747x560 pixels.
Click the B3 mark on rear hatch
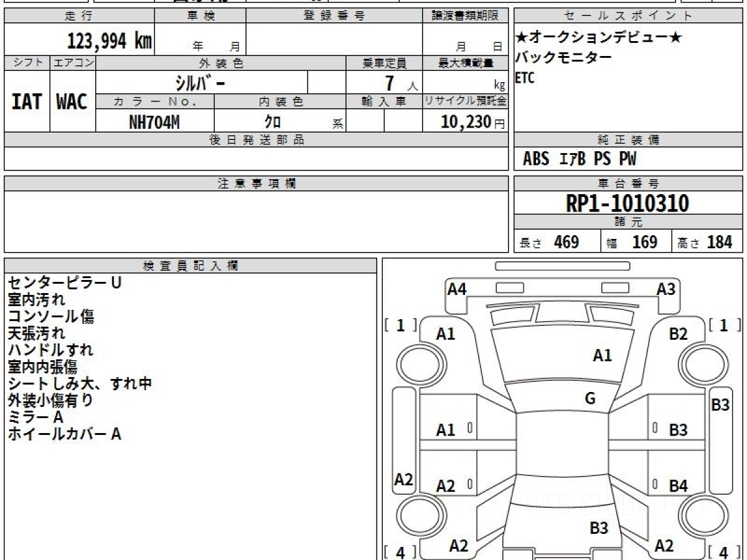[599, 528]
